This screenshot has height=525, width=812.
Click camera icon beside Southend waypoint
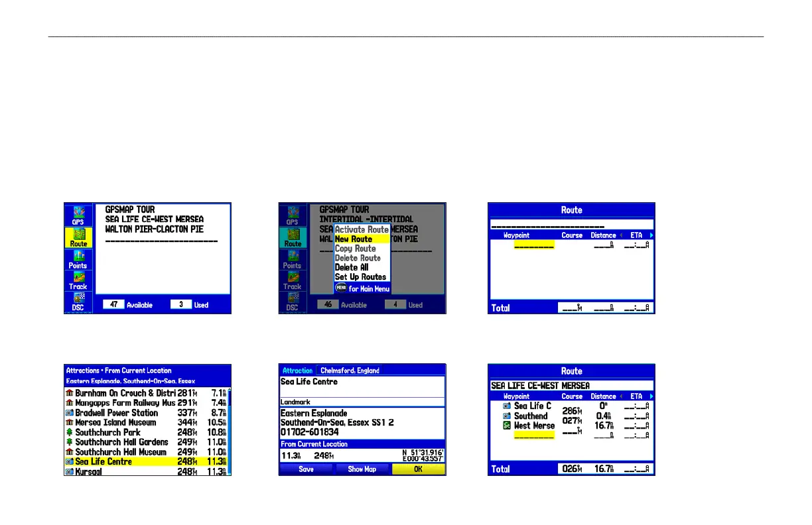pos(507,416)
